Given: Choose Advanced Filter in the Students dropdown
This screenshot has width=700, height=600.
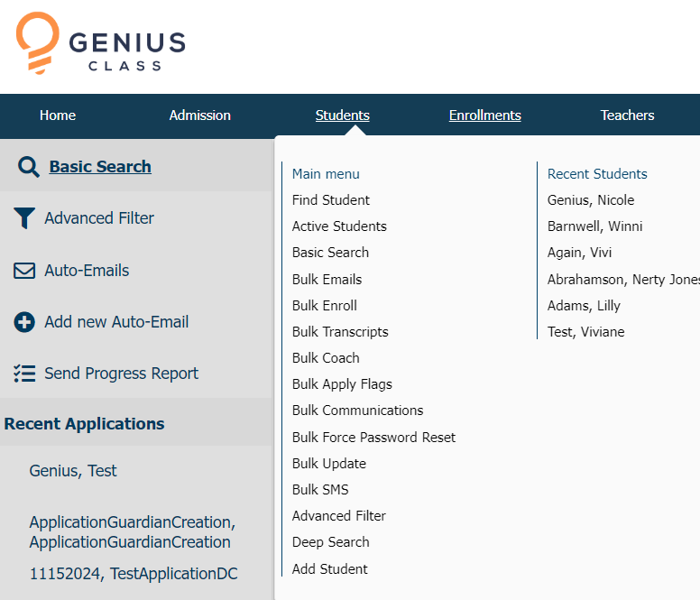Looking at the screenshot, I should 339,516.
